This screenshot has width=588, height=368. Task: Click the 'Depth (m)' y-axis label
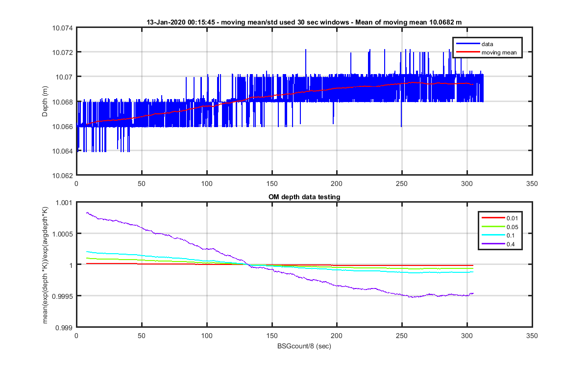[45, 101]
